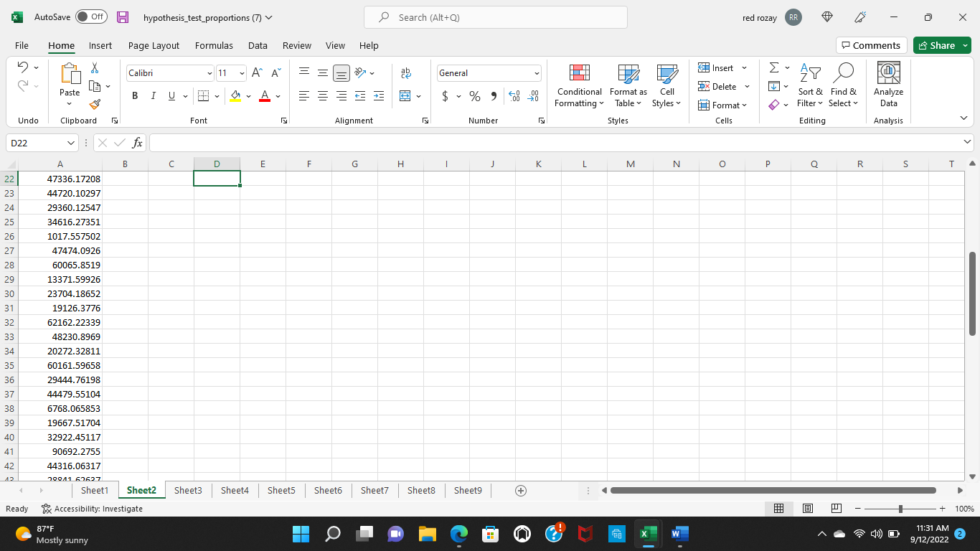Screen dimensions: 980x551
Task: Click the Paste clipboard icon
Action: [x=70, y=73]
